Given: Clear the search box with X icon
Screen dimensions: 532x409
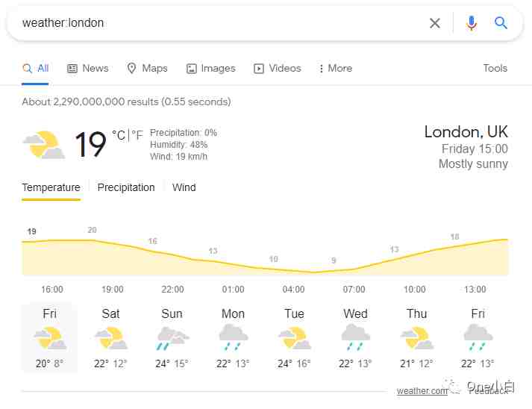Looking at the screenshot, I should point(434,23).
